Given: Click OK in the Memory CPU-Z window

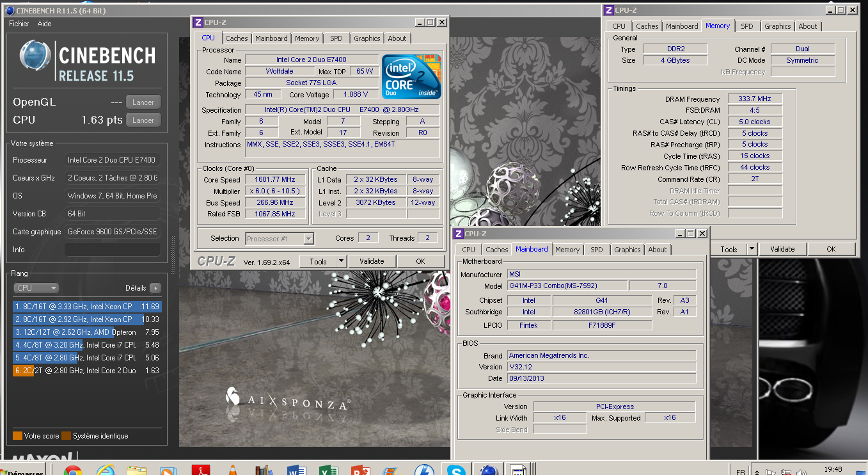Looking at the screenshot, I should [831, 249].
